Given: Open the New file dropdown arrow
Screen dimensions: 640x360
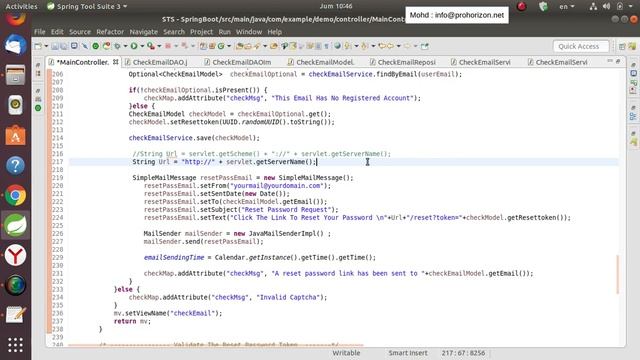Looking at the screenshot, I should pos(46,46).
